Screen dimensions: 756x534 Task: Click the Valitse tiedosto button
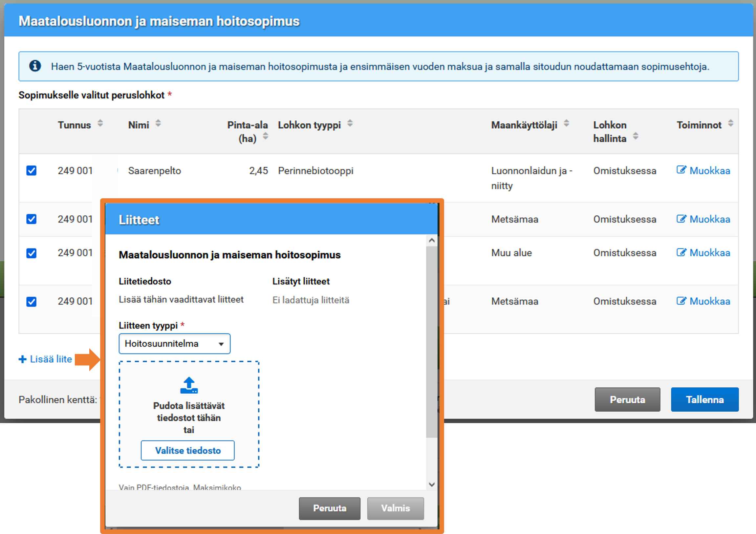coord(188,450)
